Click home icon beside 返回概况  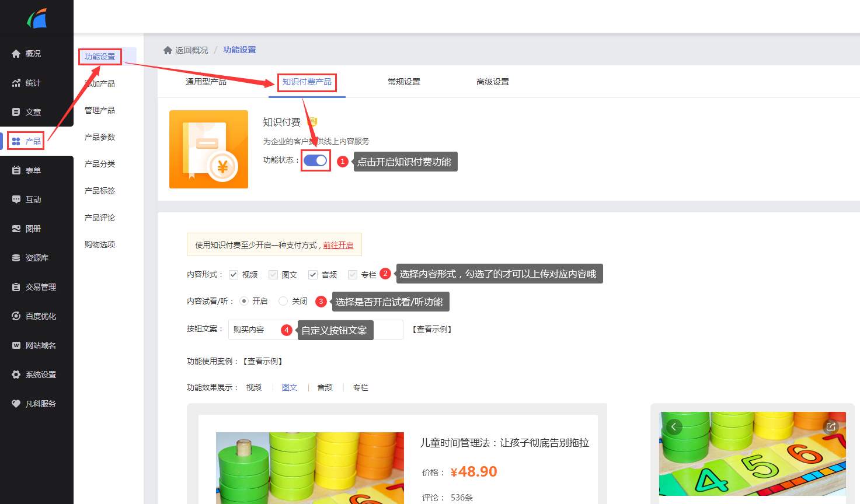pos(168,50)
